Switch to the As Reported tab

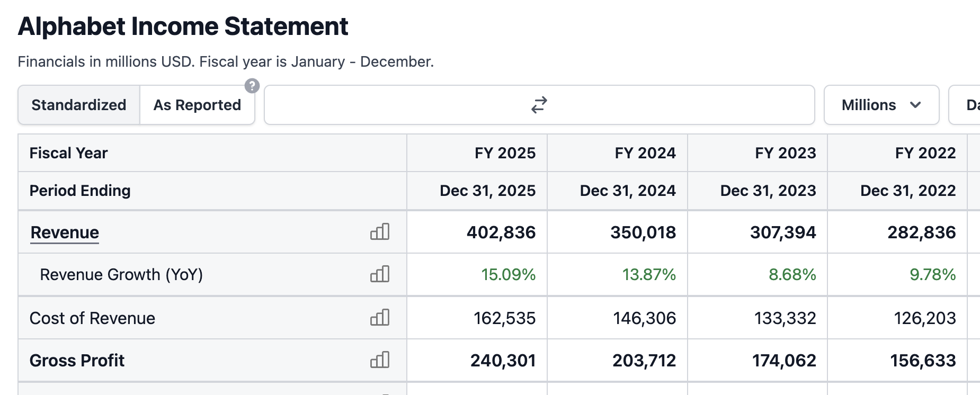(197, 105)
